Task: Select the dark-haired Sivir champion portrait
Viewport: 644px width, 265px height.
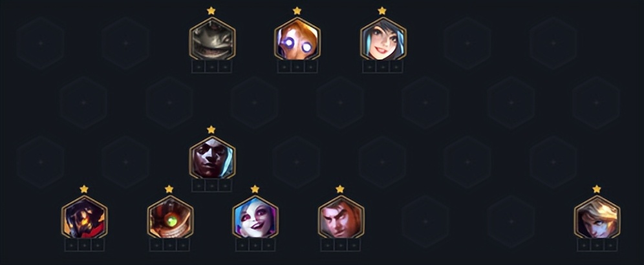Action: [x=383, y=39]
